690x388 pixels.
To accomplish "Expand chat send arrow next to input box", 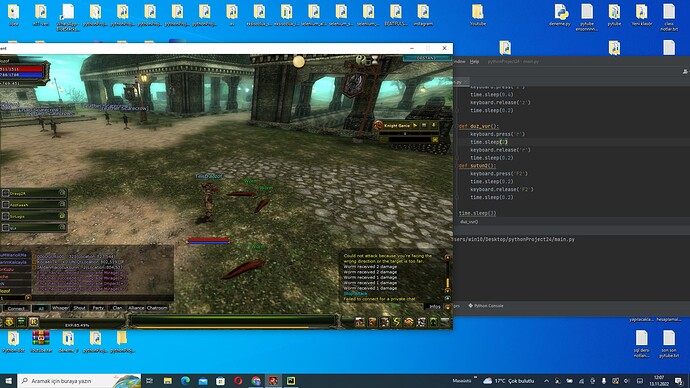I will click(x=28, y=298).
